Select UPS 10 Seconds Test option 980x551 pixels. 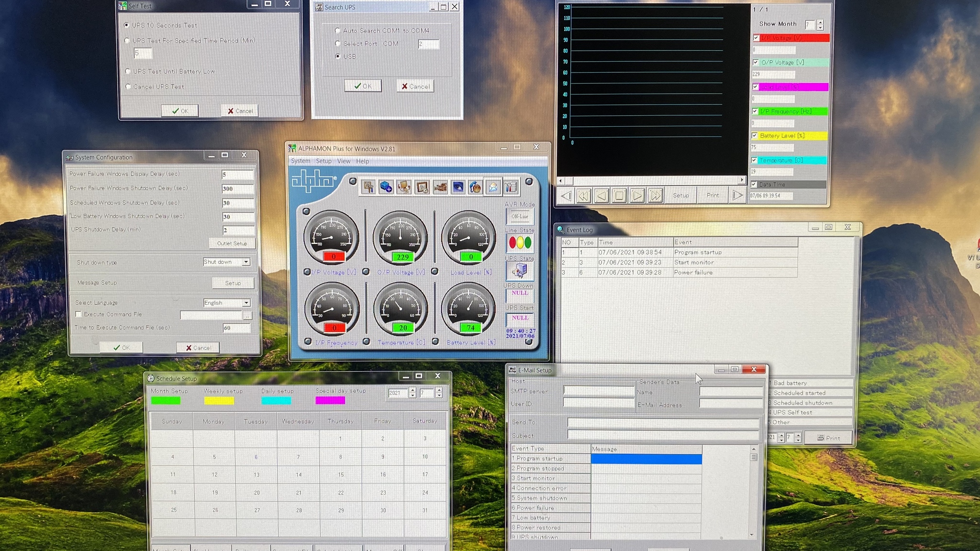pos(126,25)
